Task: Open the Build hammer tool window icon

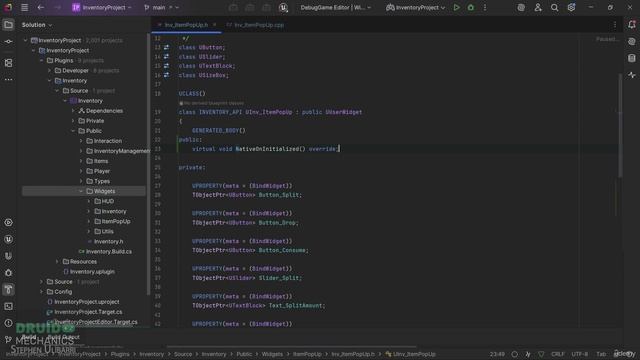Action: (x=8, y=289)
